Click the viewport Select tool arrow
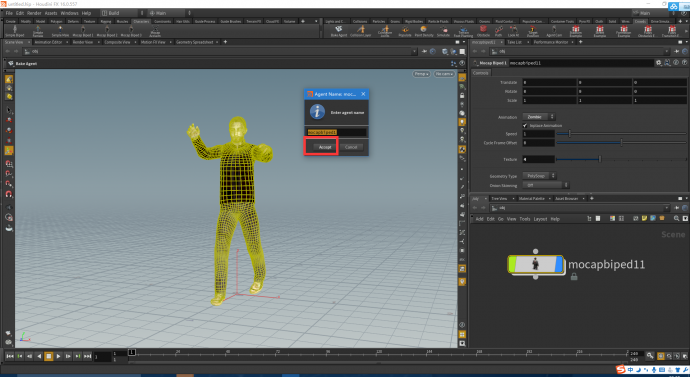The height and width of the screenshot is (377, 690). (x=9, y=110)
